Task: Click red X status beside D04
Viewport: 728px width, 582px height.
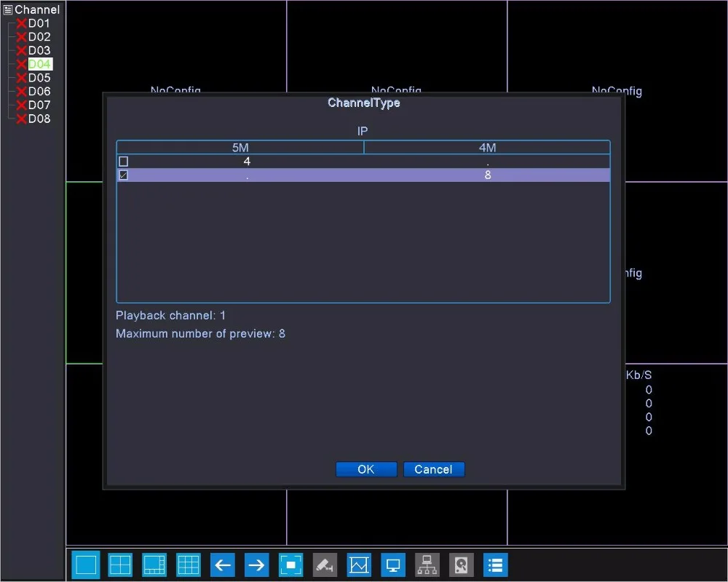Action: (x=21, y=64)
